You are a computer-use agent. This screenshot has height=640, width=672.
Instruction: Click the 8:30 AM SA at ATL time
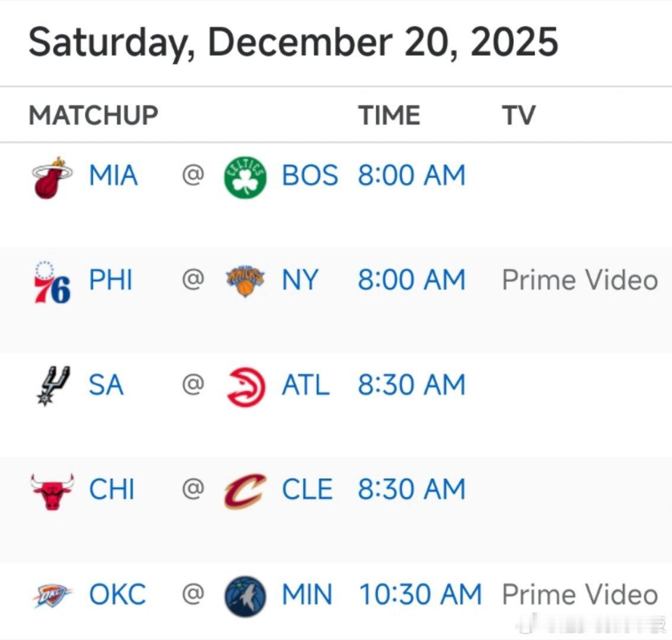coord(411,385)
